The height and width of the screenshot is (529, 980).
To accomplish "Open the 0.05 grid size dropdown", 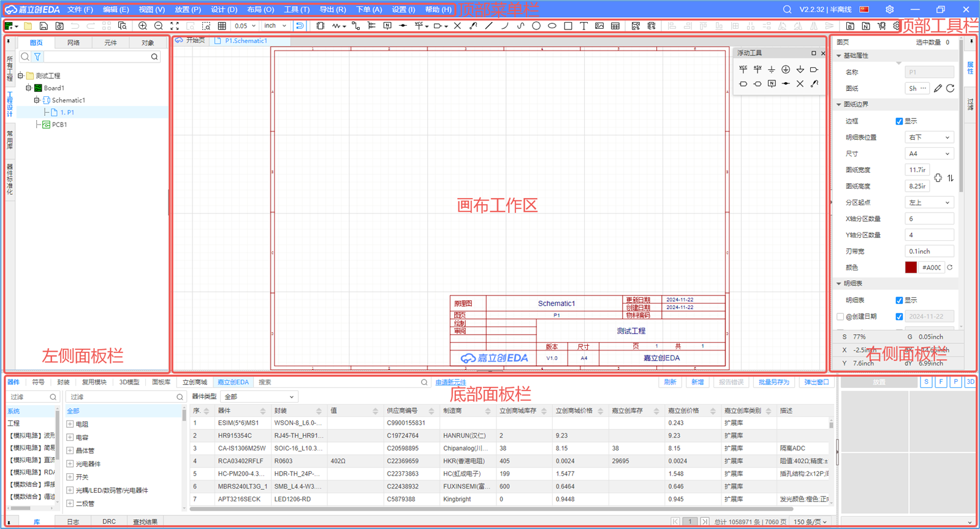I will click(x=245, y=26).
